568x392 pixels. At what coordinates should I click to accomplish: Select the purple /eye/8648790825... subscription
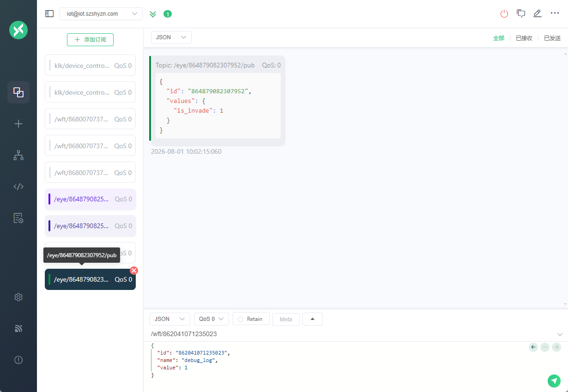point(90,199)
